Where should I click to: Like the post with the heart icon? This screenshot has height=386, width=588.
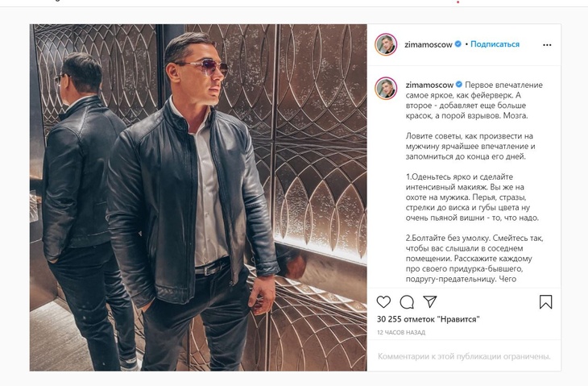pos(384,301)
